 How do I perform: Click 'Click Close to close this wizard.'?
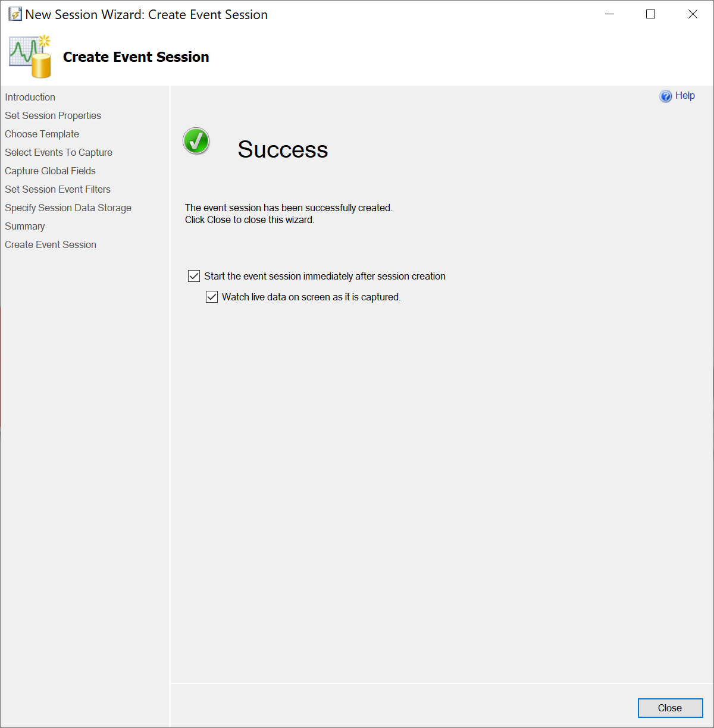(249, 219)
